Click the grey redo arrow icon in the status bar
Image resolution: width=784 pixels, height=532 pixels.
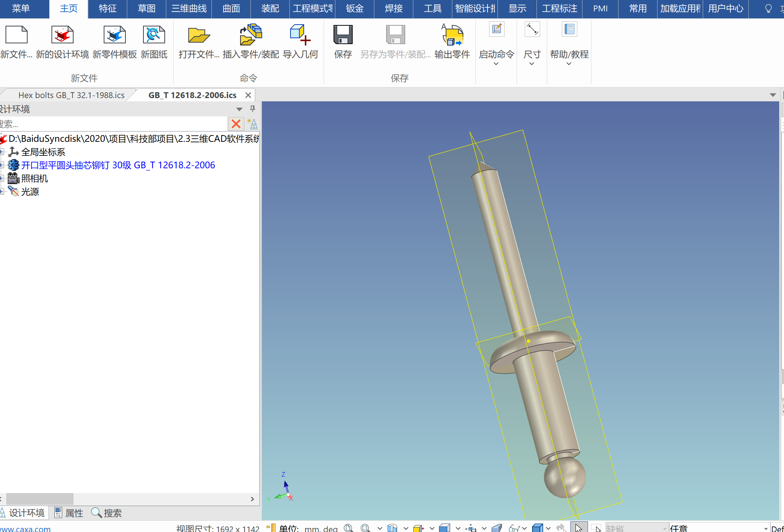pos(561,528)
